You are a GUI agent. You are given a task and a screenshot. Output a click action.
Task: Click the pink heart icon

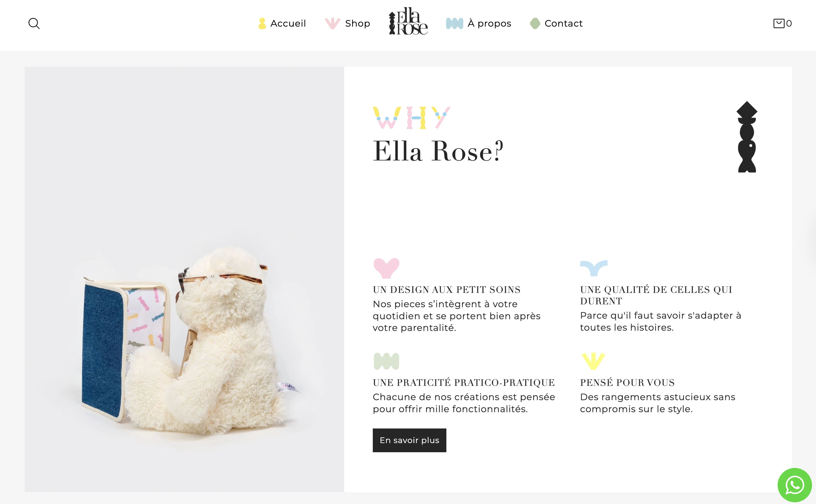(x=386, y=268)
